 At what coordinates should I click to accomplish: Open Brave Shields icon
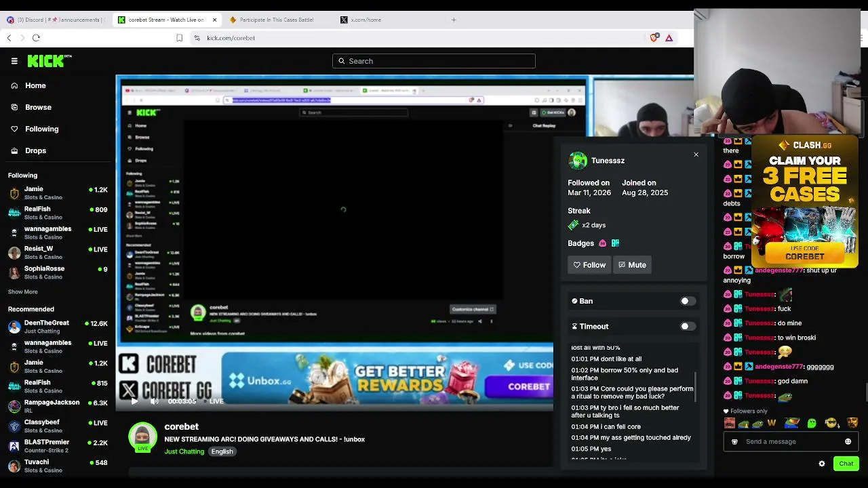654,38
